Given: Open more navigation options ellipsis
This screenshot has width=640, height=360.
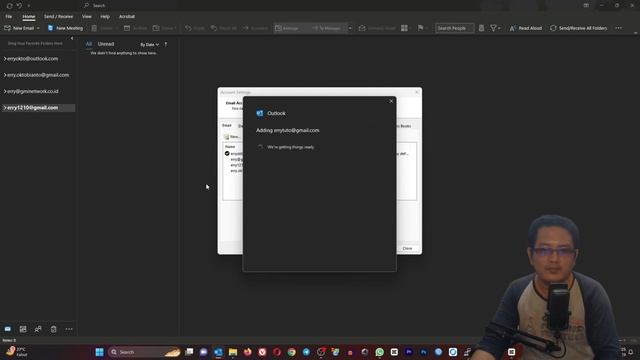Looking at the screenshot, I should point(69,329).
